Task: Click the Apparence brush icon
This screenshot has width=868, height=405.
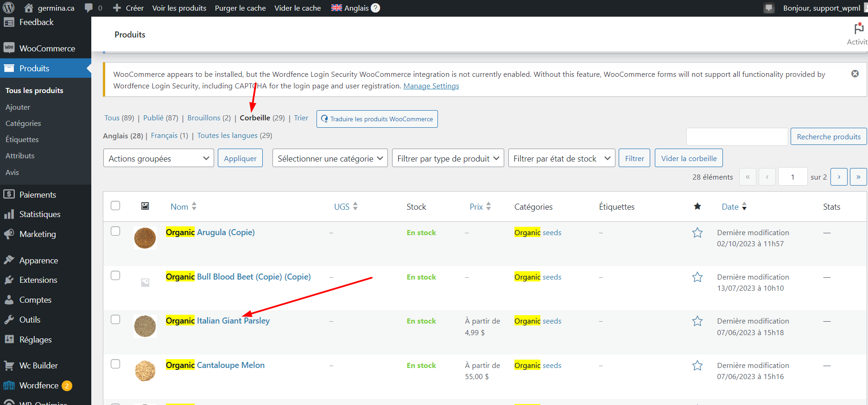Action: (x=9, y=260)
